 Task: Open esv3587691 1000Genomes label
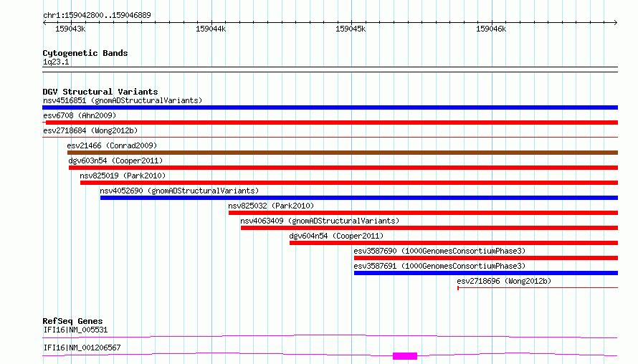[439, 266]
